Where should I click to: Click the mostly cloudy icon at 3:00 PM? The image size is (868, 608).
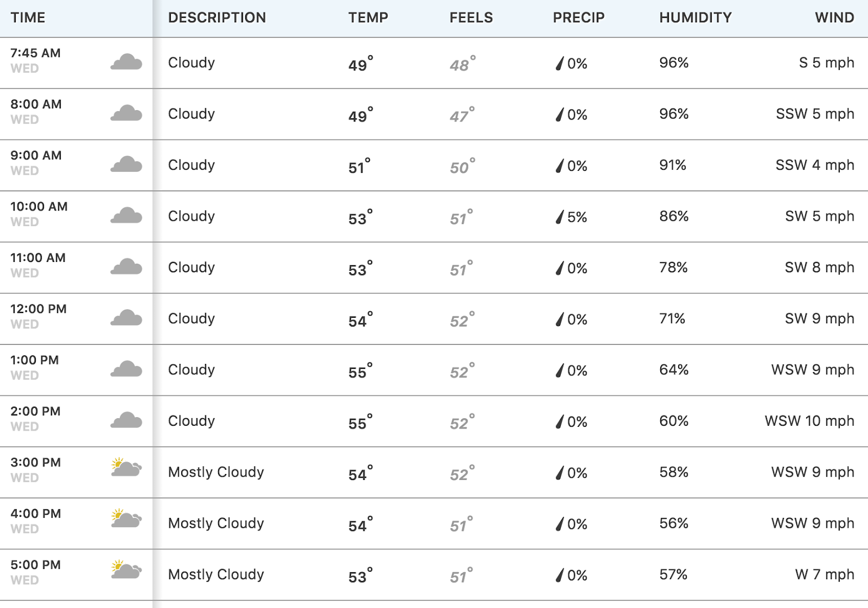(126, 467)
